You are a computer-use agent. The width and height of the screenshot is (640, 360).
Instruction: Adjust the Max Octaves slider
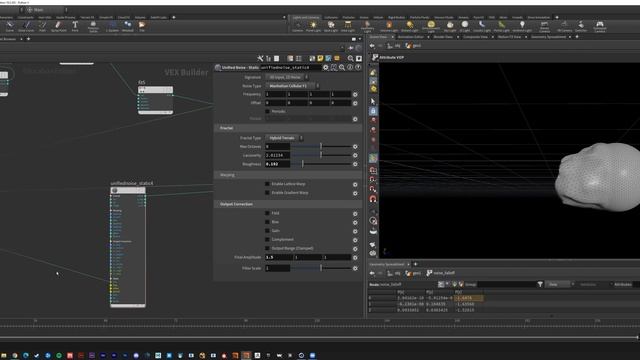[321, 147]
